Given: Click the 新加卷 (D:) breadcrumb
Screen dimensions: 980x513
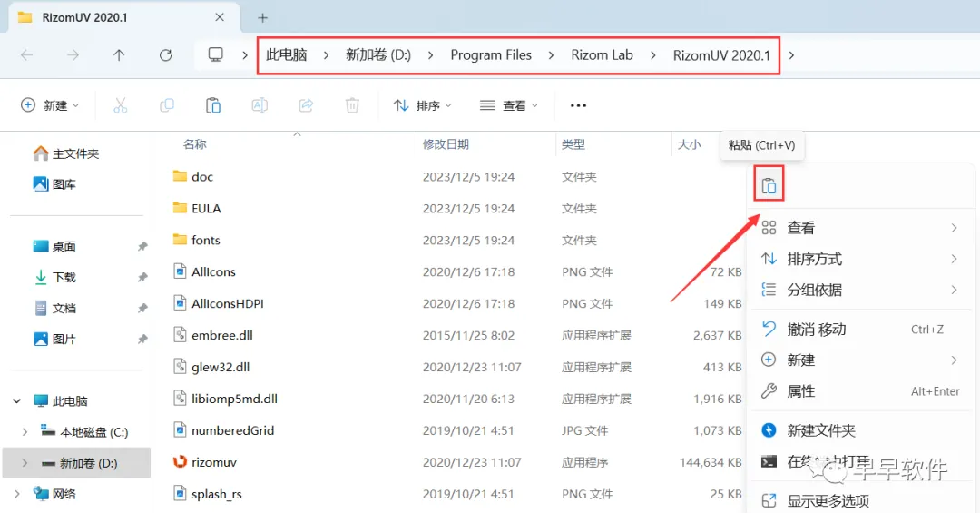Looking at the screenshot, I should [378, 55].
